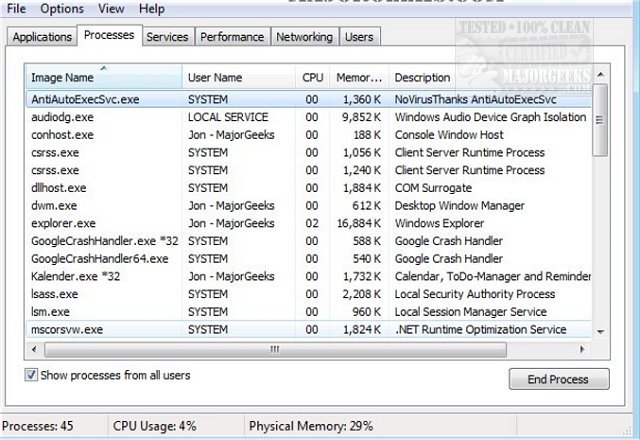The width and height of the screenshot is (640, 440).
Task: Click the COM Surrogate description
Action: 433,188
